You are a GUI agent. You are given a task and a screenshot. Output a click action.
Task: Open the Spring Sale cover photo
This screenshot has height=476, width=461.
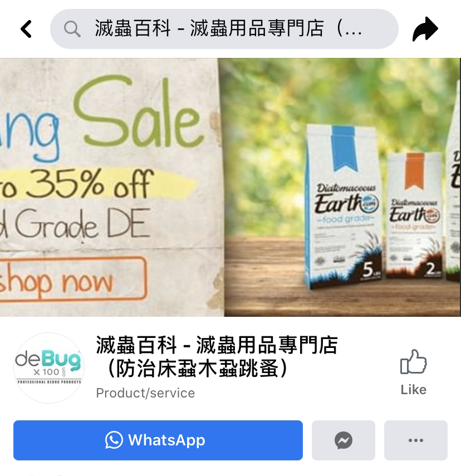pos(230,187)
